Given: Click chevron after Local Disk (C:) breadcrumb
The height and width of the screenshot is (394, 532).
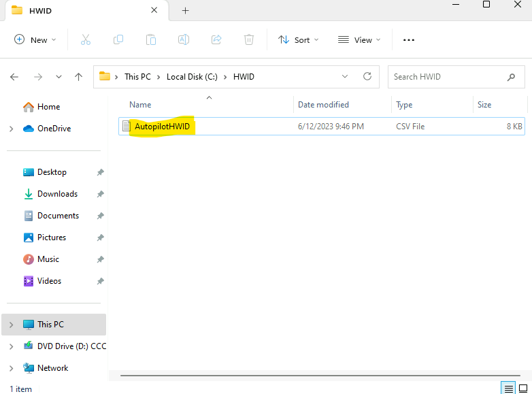Looking at the screenshot, I should tap(225, 77).
